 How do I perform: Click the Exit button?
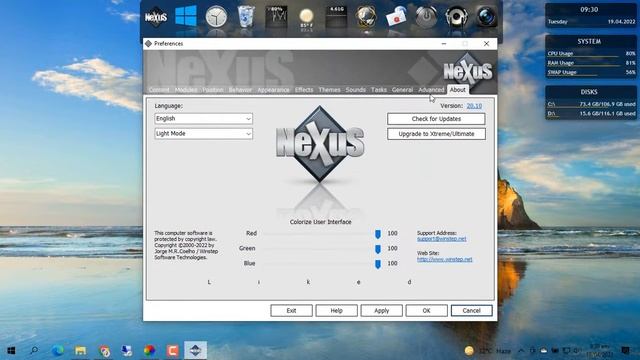[x=291, y=311]
